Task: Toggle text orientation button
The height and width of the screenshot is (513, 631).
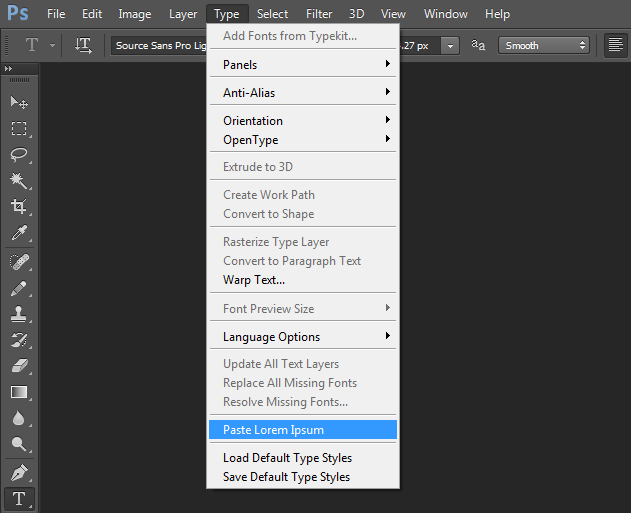Action: pos(83,45)
